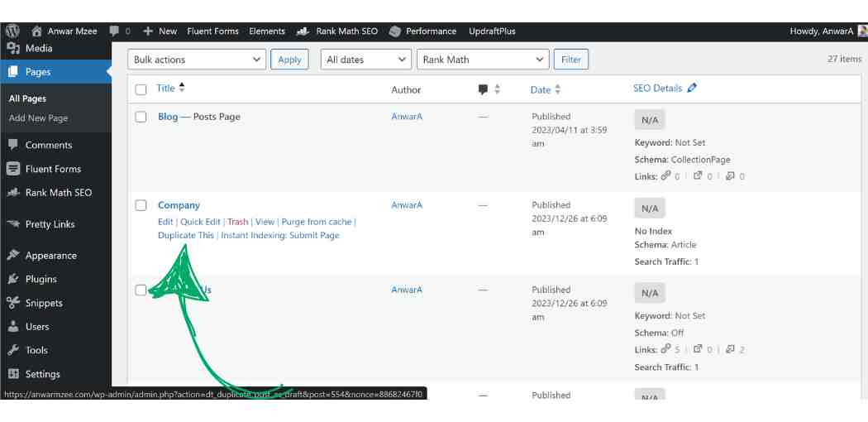The height and width of the screenshot is (422, 868).
Task: Open Add New Page submenu item
Action: 38,118
